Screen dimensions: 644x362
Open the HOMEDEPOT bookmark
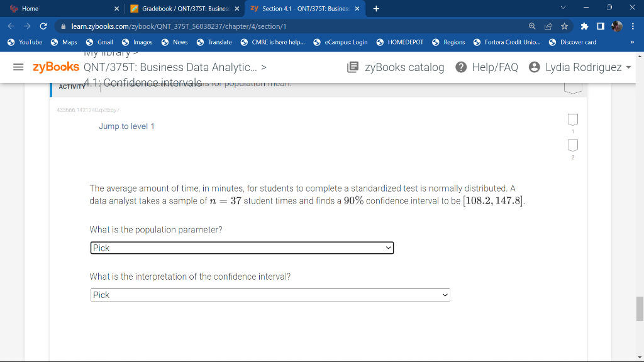[x=399, y=42]
